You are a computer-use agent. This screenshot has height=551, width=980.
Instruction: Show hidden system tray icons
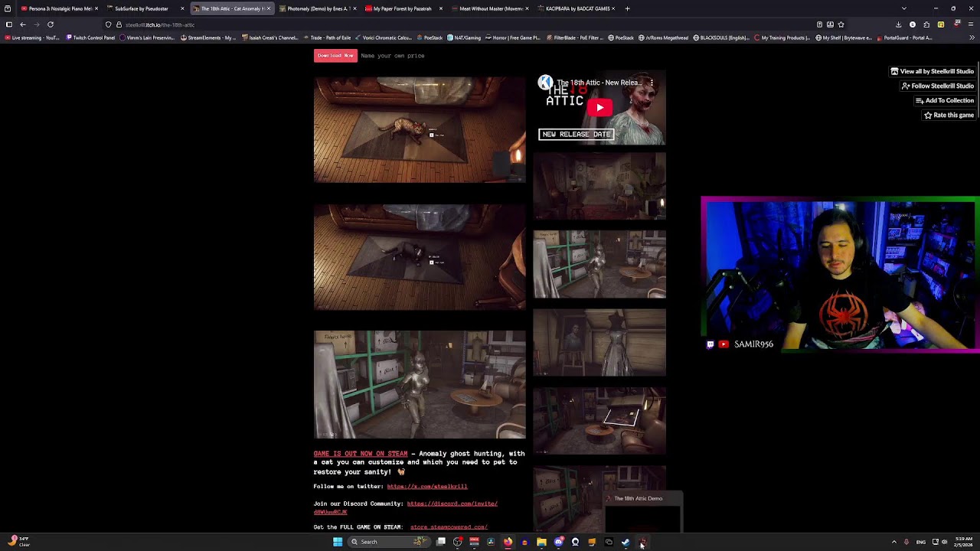[893, 542]
